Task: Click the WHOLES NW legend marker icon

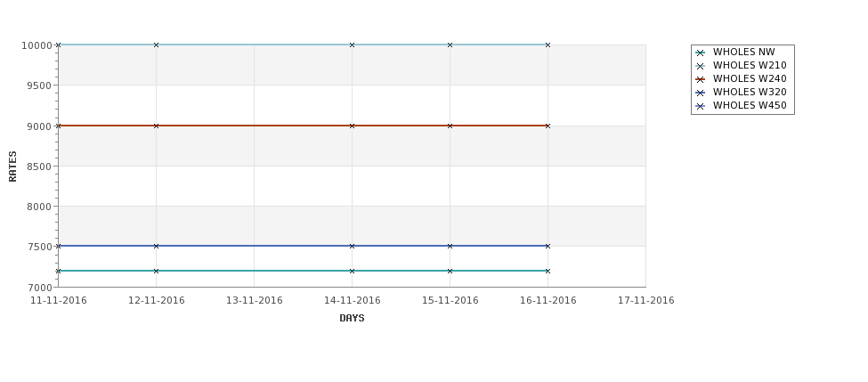Action: coord(701,53)
